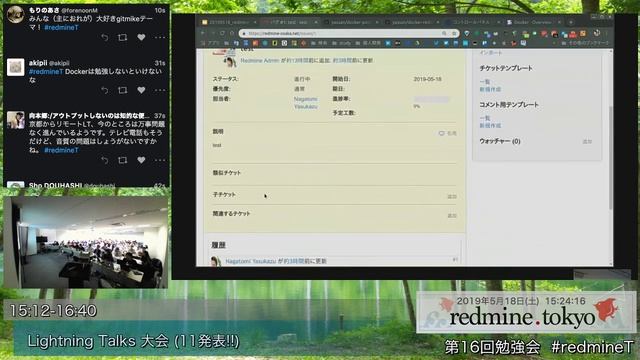Click the 引用 quote icon in description
This screenshot has height=360, width=640.
(447, 133)
